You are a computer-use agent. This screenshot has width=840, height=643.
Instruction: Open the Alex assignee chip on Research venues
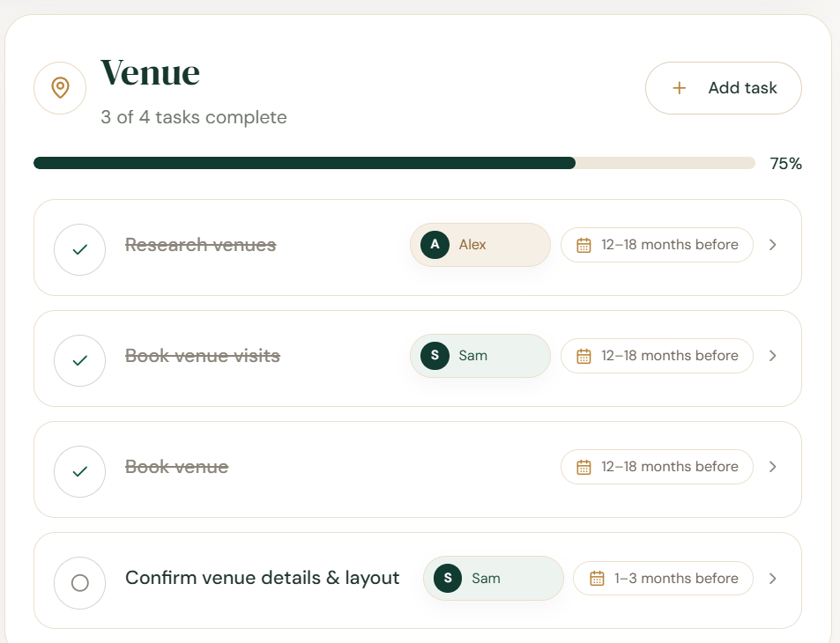(480, 245)
